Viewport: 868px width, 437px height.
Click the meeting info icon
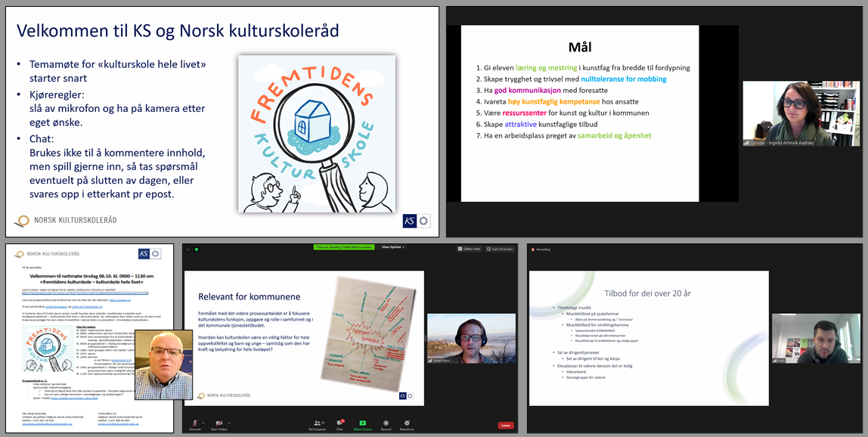tap(188, 249)
